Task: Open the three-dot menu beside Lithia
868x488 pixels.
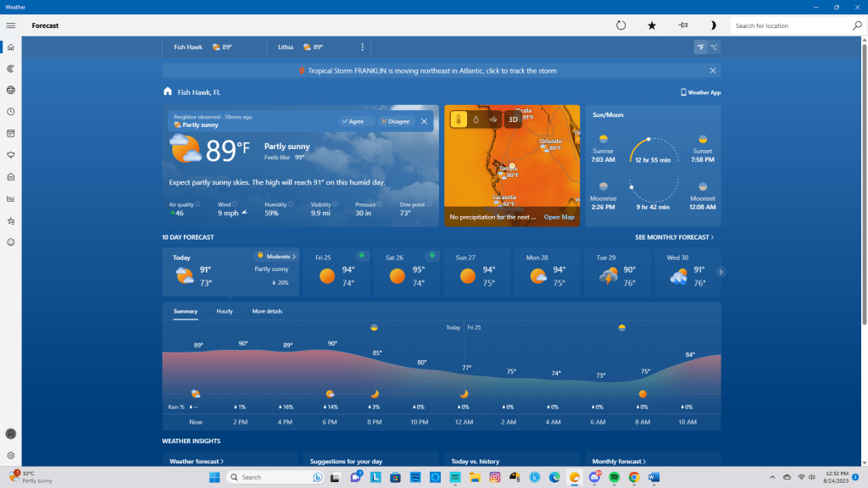Action: click(x=363, y=47)
